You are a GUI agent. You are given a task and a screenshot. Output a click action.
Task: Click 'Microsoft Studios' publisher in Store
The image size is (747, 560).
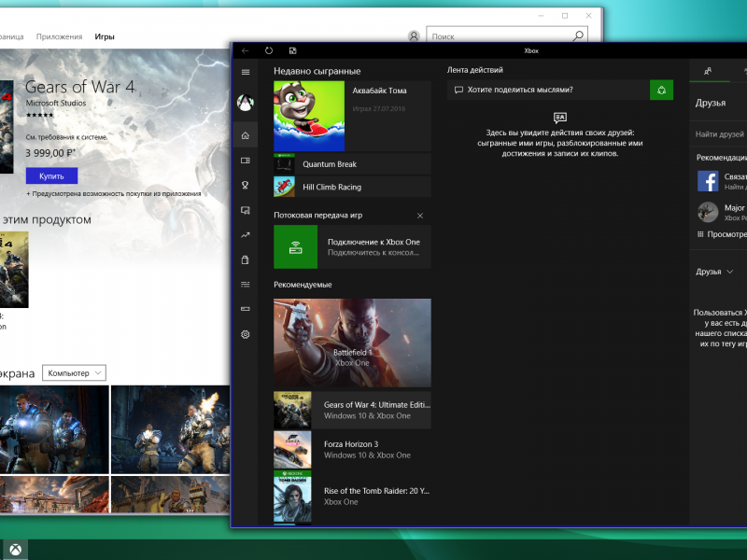pyautogui.click(x=56, y=103)
